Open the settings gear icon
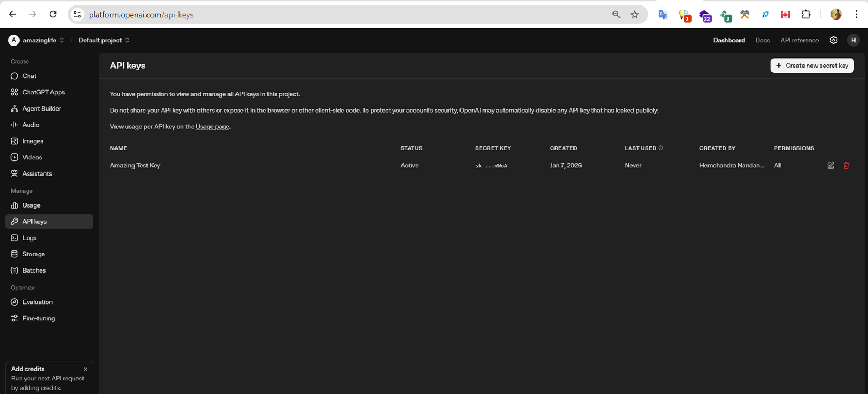 (833, 40)
